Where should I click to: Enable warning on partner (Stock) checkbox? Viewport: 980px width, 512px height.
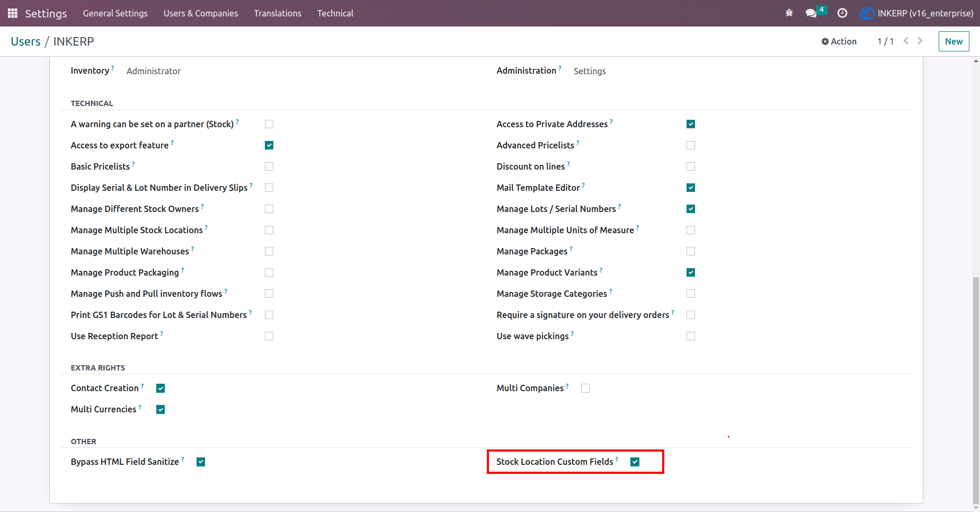(269, 124)
